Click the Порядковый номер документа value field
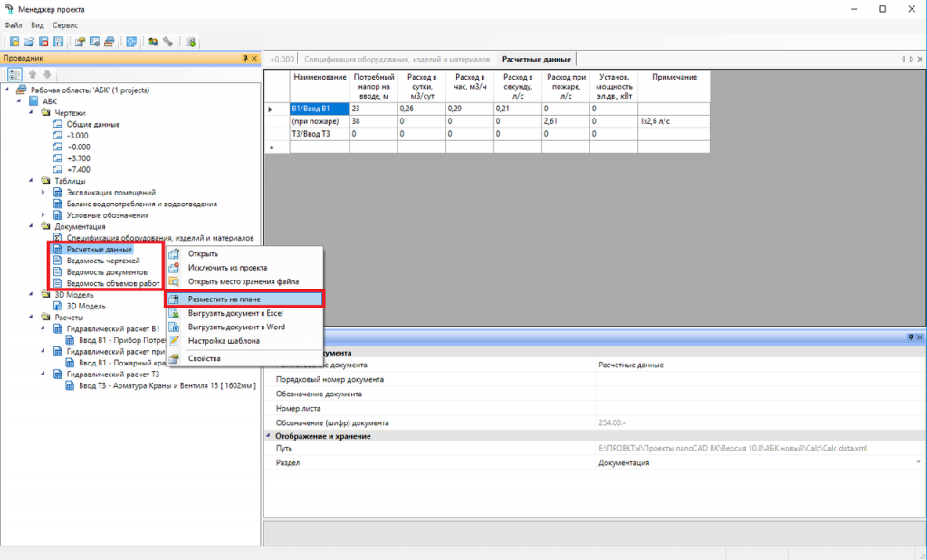The image size is (927, 560). (x=759, y=379)
